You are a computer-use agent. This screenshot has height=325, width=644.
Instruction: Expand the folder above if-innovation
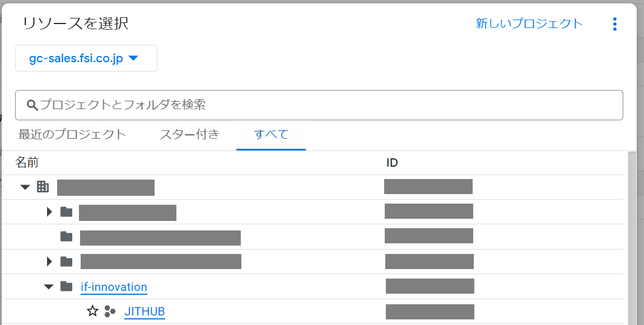pos(49,261)
